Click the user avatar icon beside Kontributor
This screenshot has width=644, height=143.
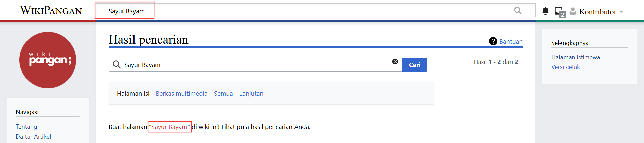coord(573,11)
